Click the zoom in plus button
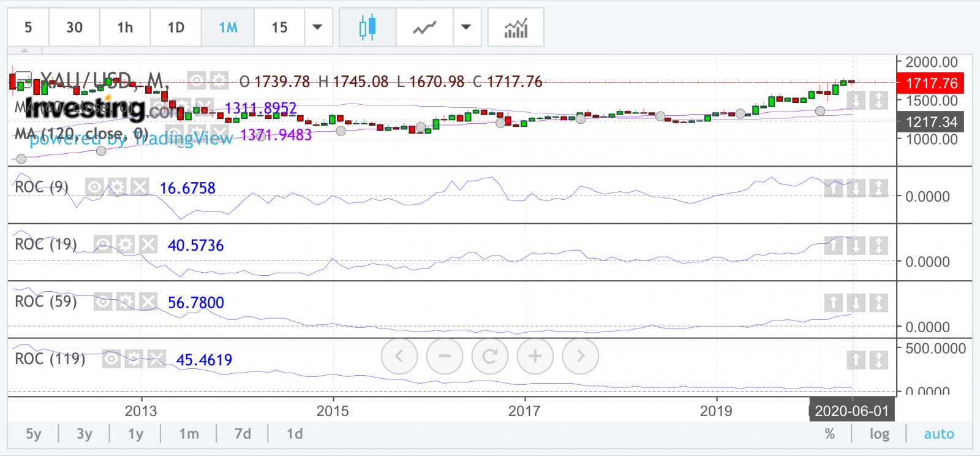The height and width of the screenshot is (456, 980). (x=535, y=356)
